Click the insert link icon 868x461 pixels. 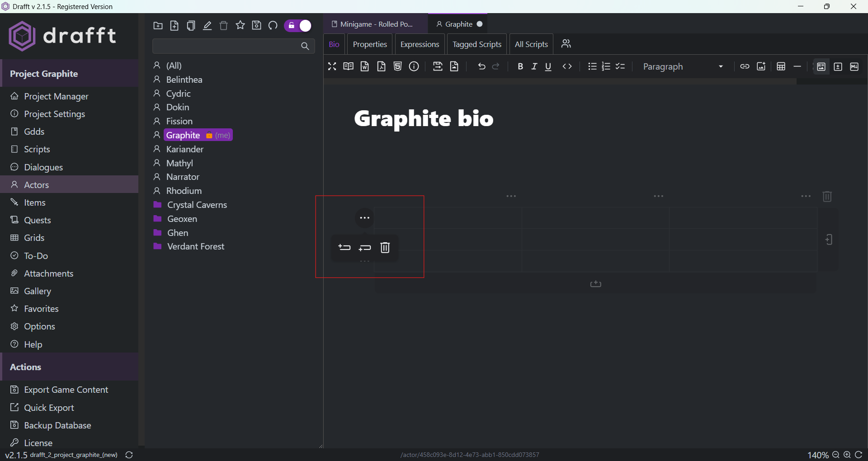745,66
